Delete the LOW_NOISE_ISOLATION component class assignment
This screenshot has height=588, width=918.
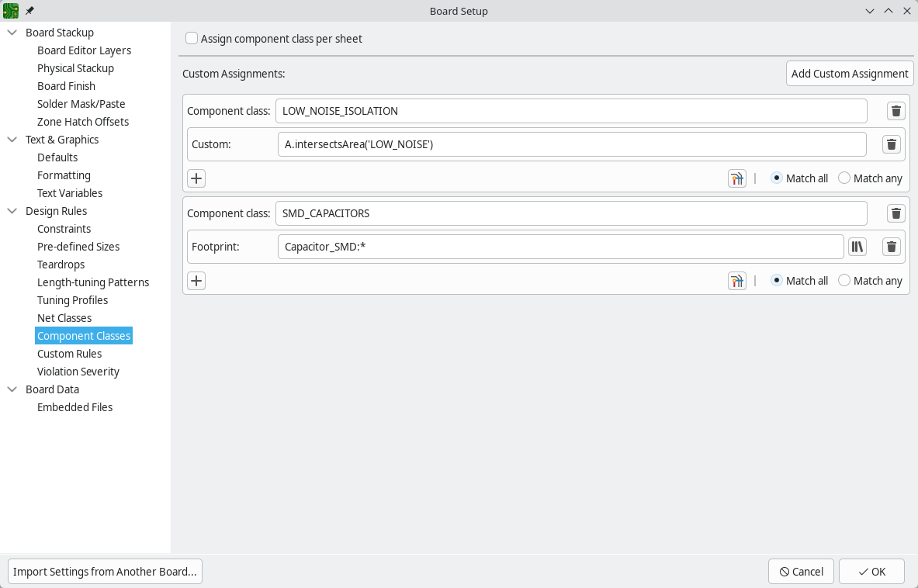(x=895, y=110)
